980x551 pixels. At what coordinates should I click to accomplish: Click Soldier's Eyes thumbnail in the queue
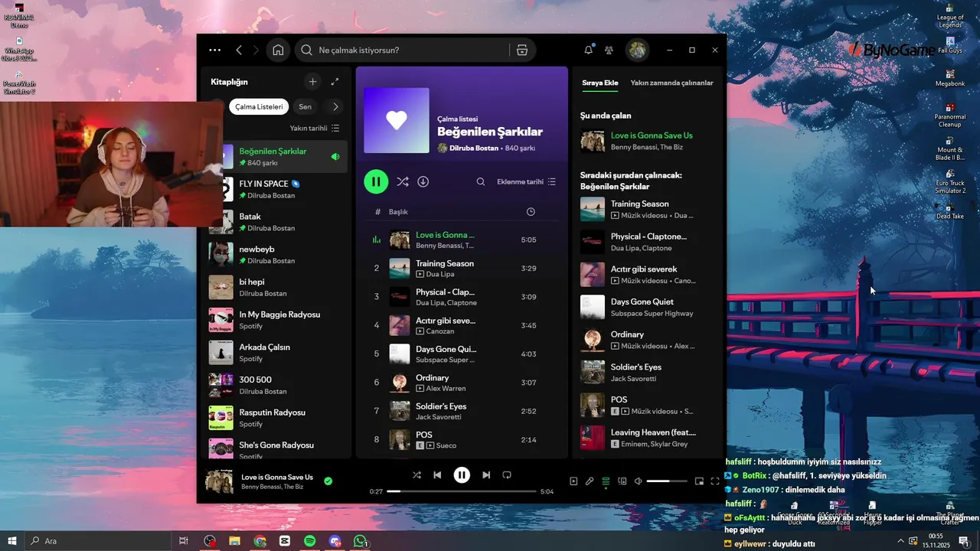(593, 372)
